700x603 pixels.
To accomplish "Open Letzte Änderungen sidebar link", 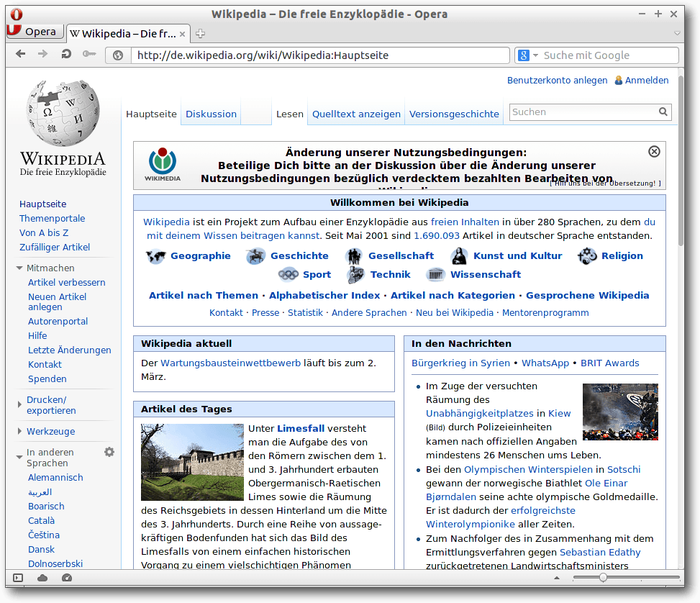I will click(x=70, y=350).
